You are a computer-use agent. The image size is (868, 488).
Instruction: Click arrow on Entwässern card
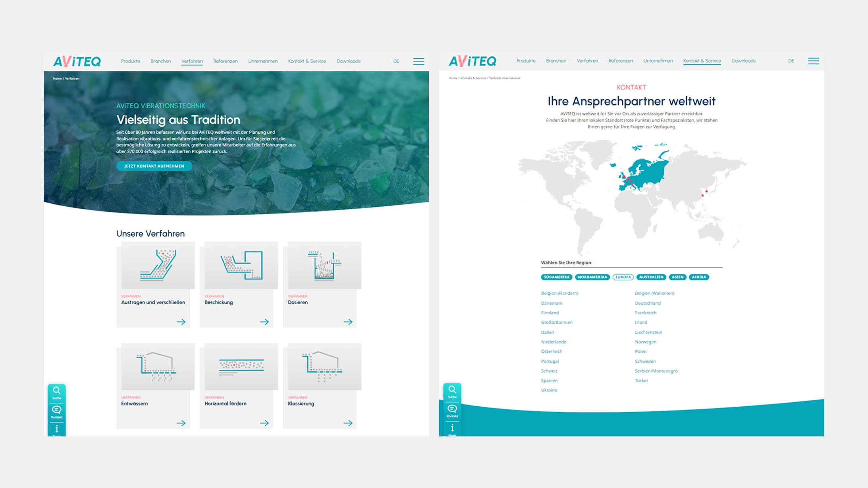coord(181,423)
